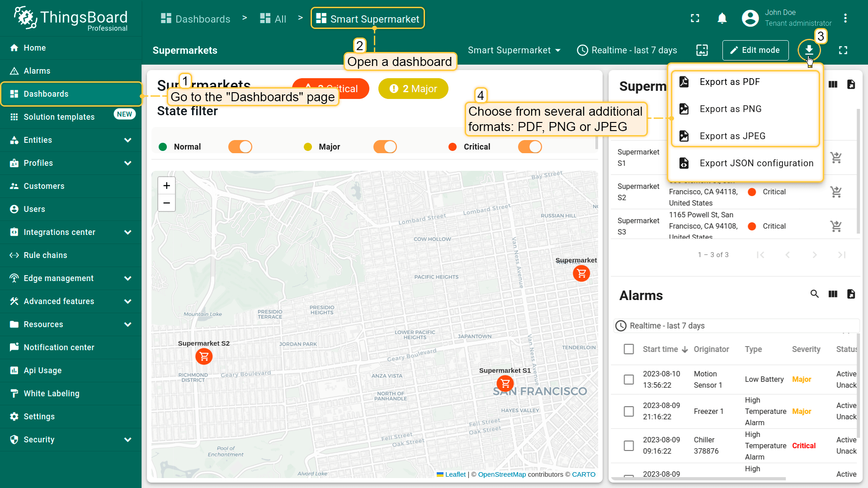The height and width of the screenshot is (488, 868).
Task: Open Realtime last 7 days time window
Action: point(627,50)
